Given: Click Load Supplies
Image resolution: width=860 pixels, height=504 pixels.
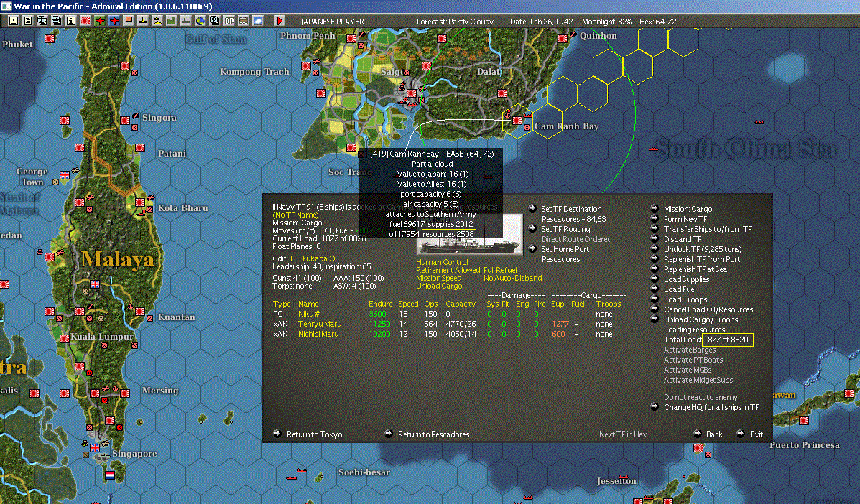Looking at the screenshot, I should click(686, 279).
